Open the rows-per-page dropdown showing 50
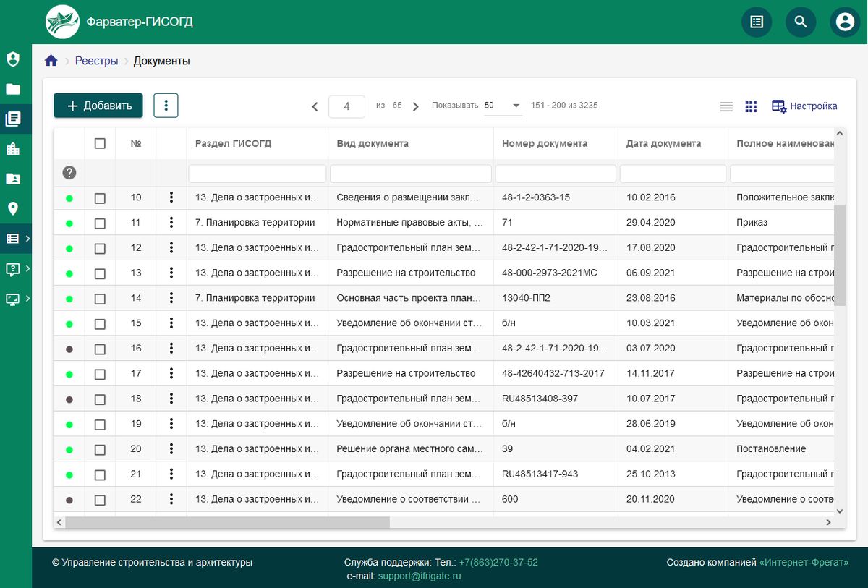The width and height of the screenshot is (868, 588). [x=503, y=106]
